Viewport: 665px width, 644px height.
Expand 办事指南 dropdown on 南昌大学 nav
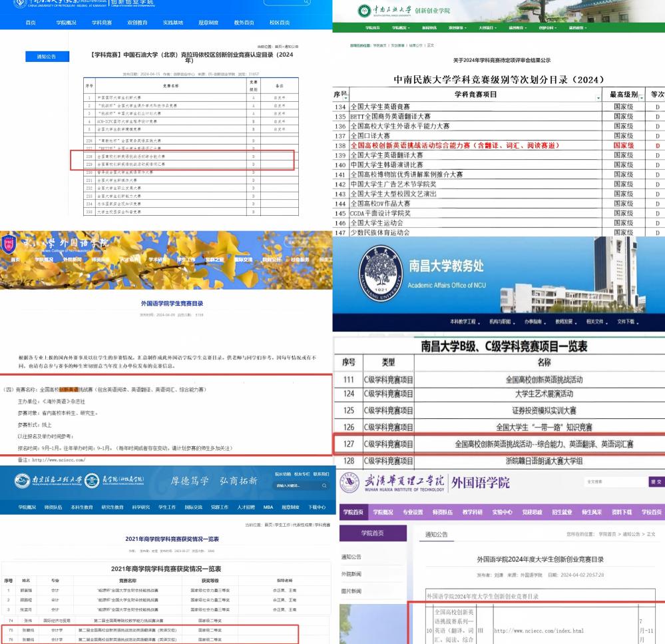535,322
